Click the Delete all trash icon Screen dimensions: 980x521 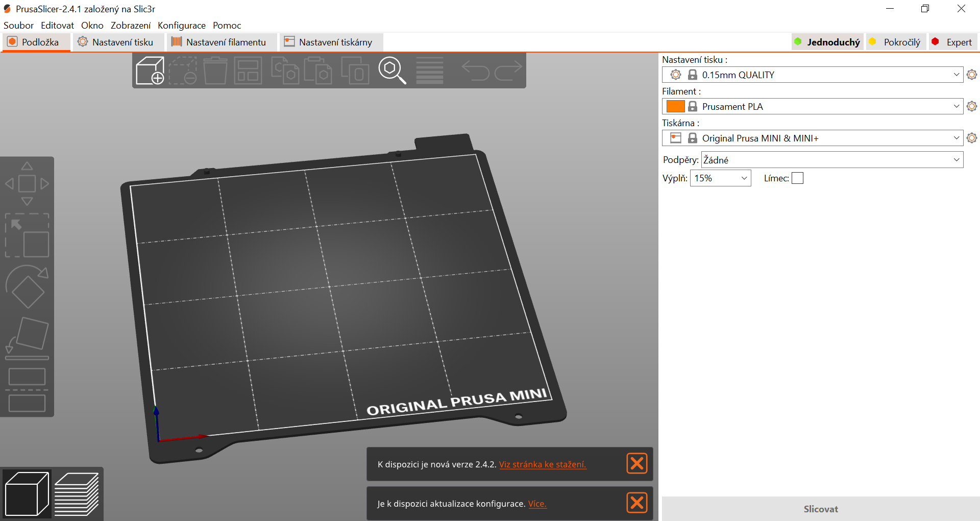pyautogui.click(x=215, y=70)
